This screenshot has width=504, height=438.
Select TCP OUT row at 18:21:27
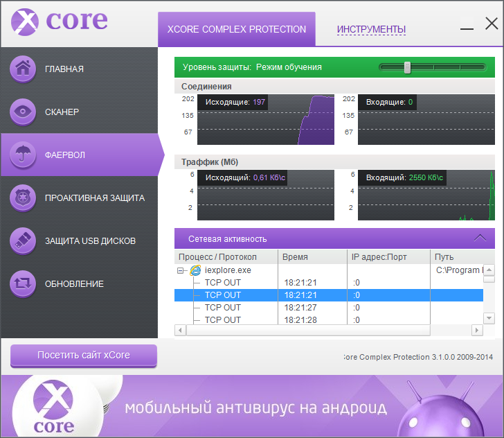click(x=328, y=308)
